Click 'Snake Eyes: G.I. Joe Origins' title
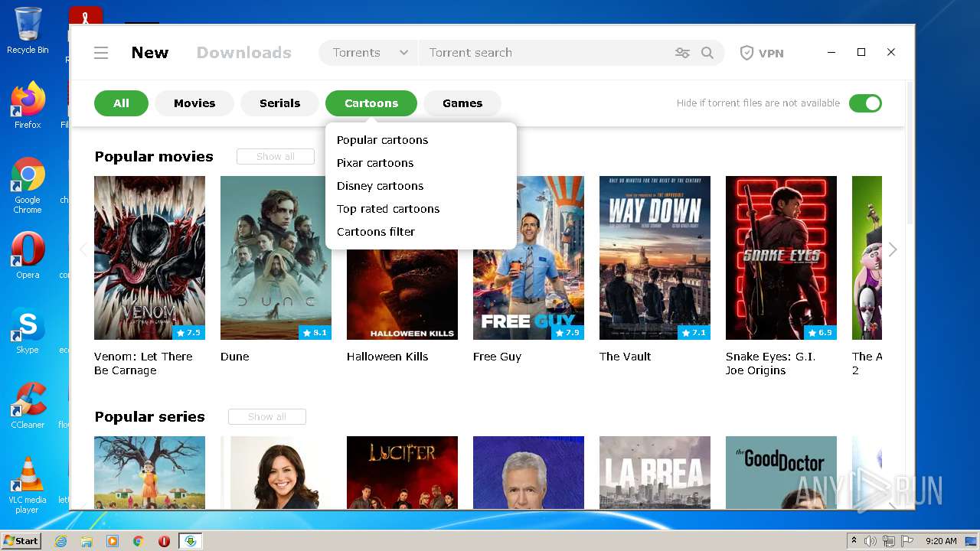This screenshot has height=551, width=980. (x=770, y=364)
